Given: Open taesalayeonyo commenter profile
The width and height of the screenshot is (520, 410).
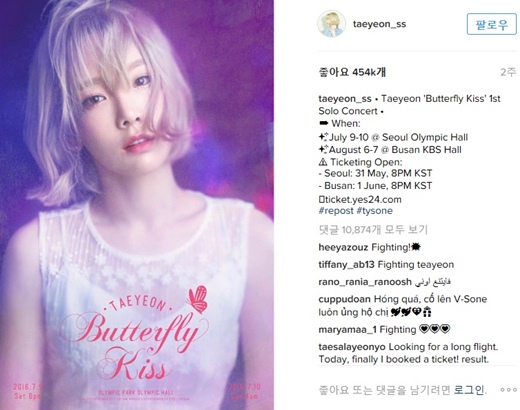Looking at the screenshot, I should [x=352, y=347].
